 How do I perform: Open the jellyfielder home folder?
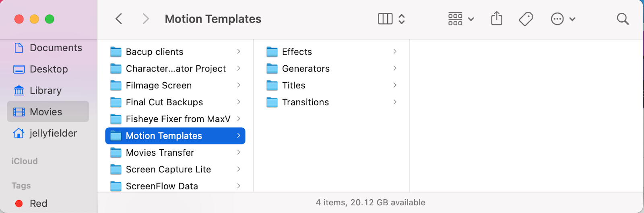[x=53, y=134]
